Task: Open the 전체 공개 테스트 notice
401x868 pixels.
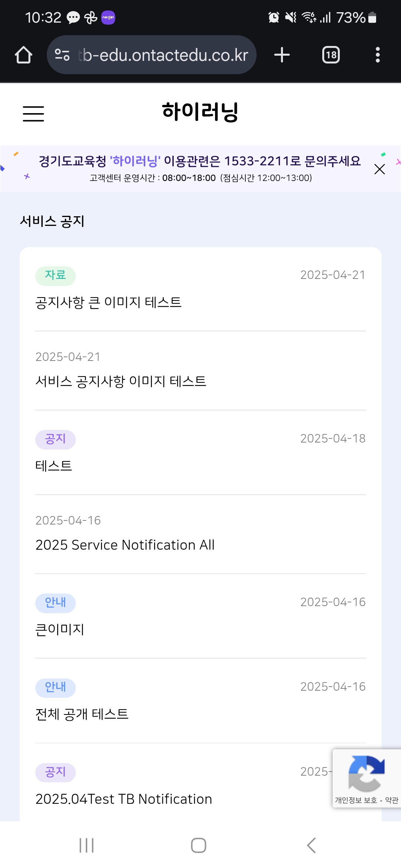Action: [x=200, y=701]
